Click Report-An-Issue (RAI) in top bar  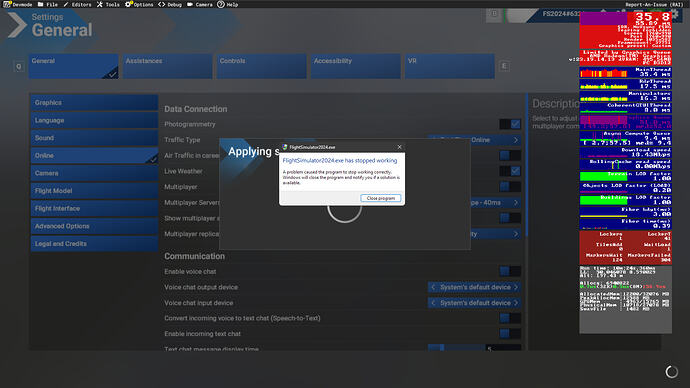pyautogui.click(x=654, y=4)
